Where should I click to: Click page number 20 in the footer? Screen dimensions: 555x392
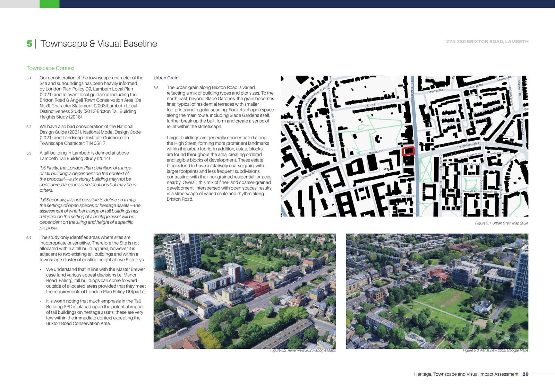[x=526, y=374]
